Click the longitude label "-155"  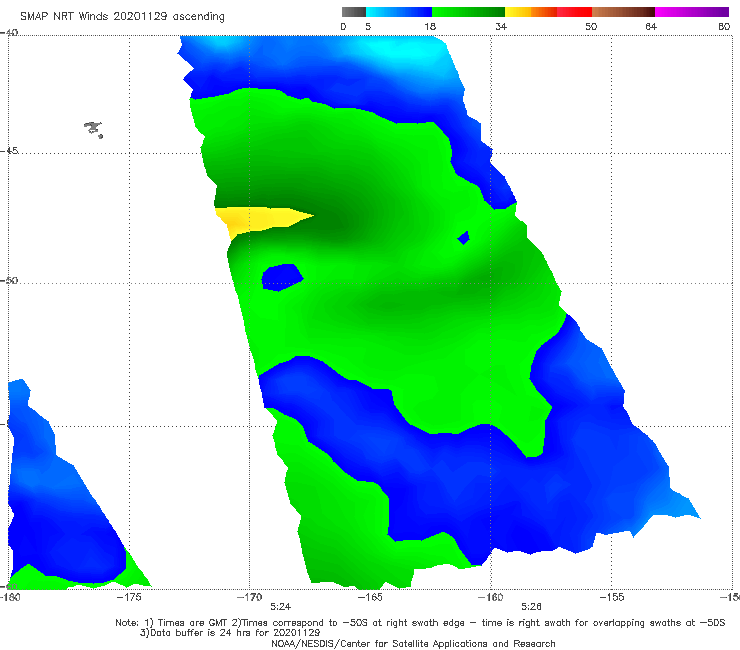click(x=612, y=597)
